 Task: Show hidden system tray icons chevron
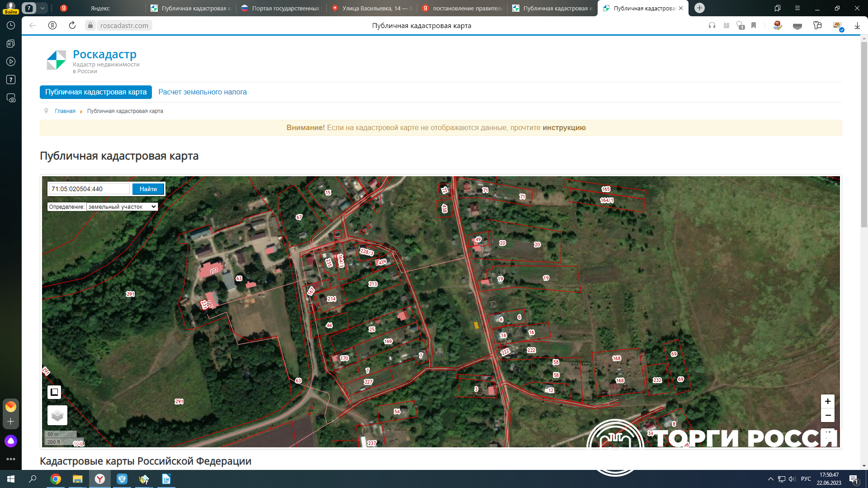pyautogui.click(x=770, y=479)
